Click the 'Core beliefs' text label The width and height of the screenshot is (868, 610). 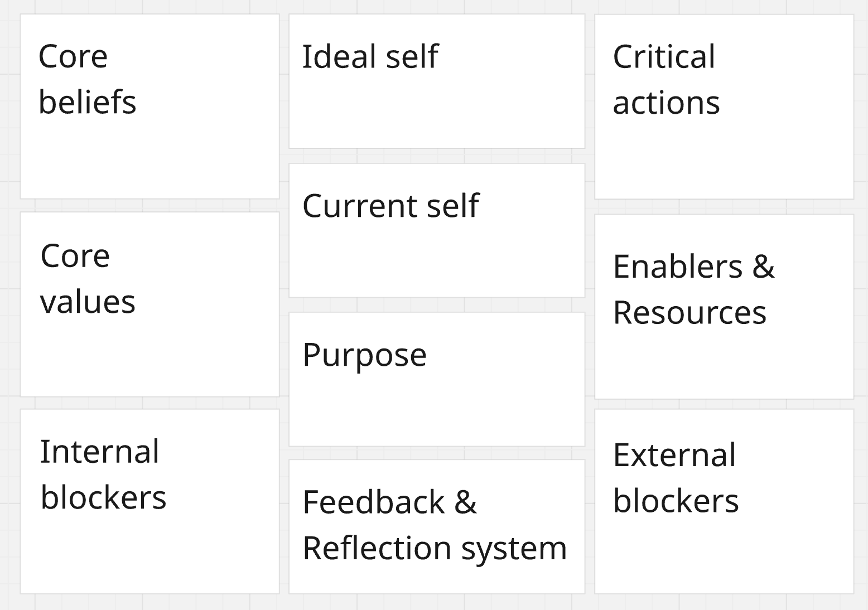[x=88, y=79]
